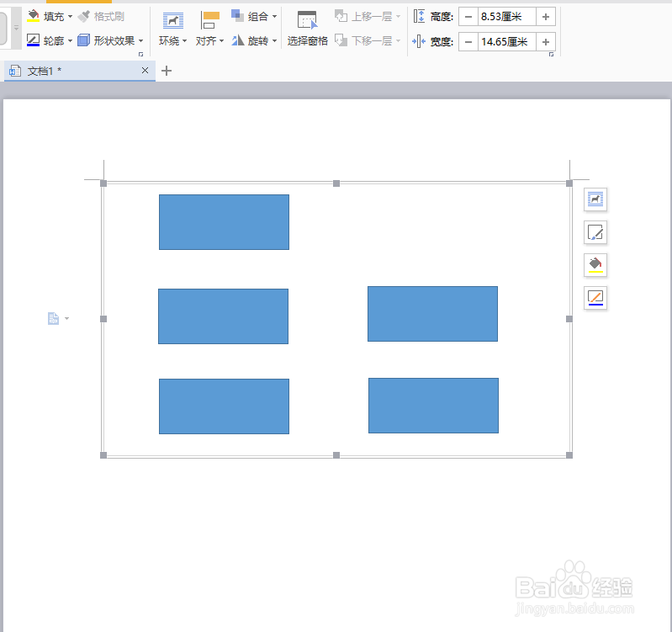
Task: Open the size settings dialog launcher
Action: point(551,55)
